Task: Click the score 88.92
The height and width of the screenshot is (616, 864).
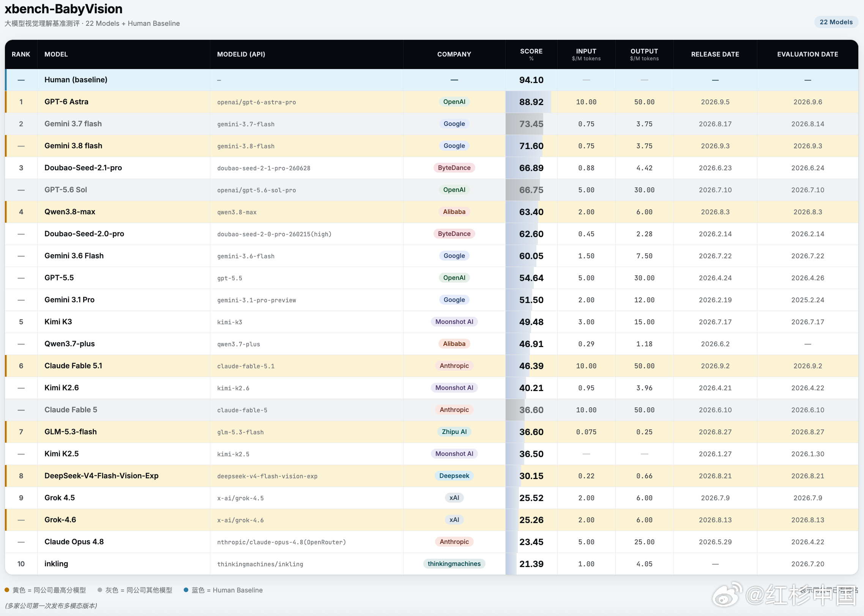Action: 531,102
